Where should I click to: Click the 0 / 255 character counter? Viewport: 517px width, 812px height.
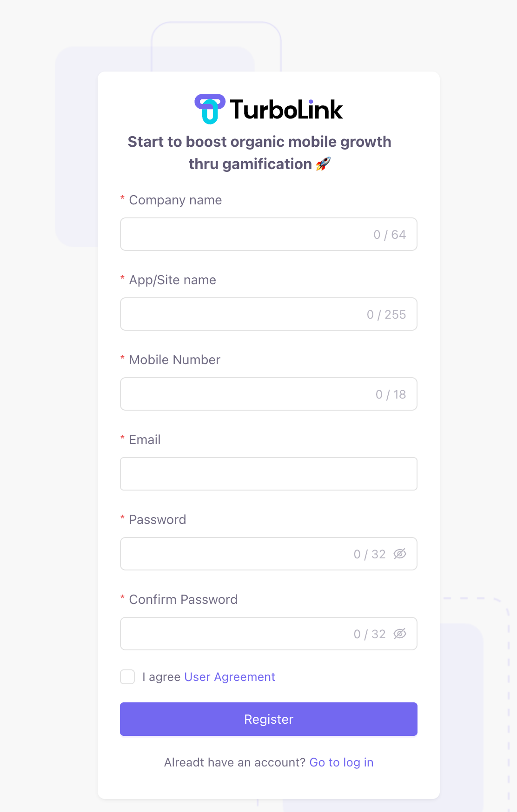(x=386, y=314)
